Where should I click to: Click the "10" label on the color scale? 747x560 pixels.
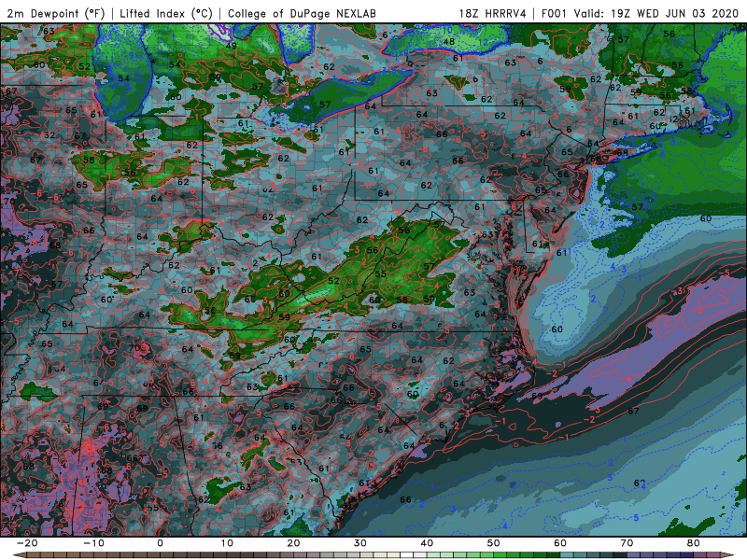(x=227, y=543)
